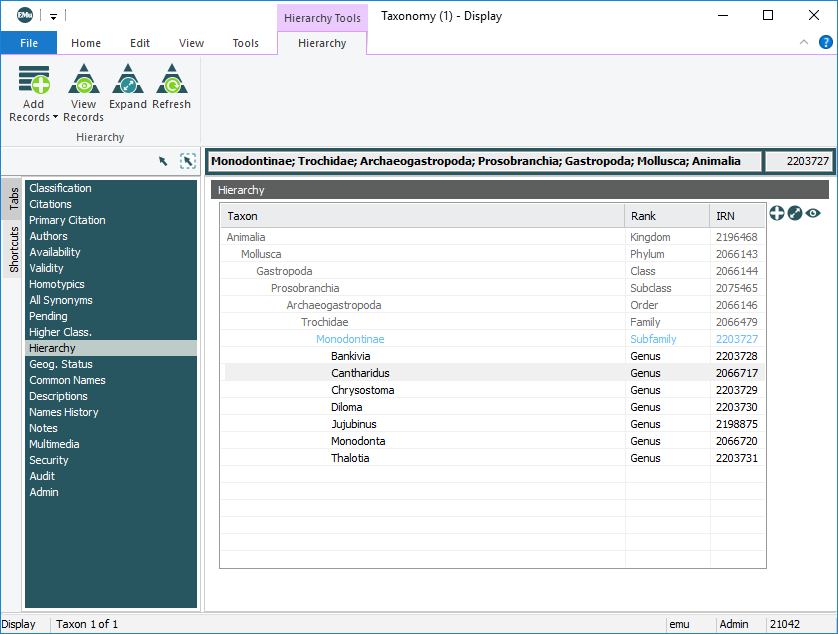Switch to the Tools ribbon tab

245,43
